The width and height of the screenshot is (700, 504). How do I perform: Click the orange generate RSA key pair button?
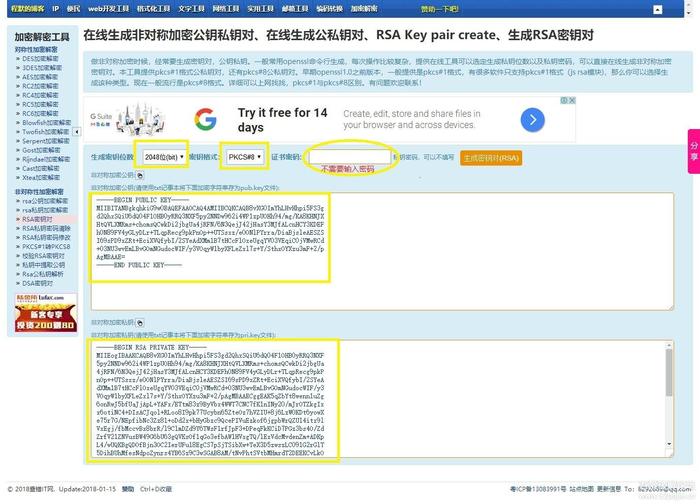pyautogui.click(x=491, y=158)
